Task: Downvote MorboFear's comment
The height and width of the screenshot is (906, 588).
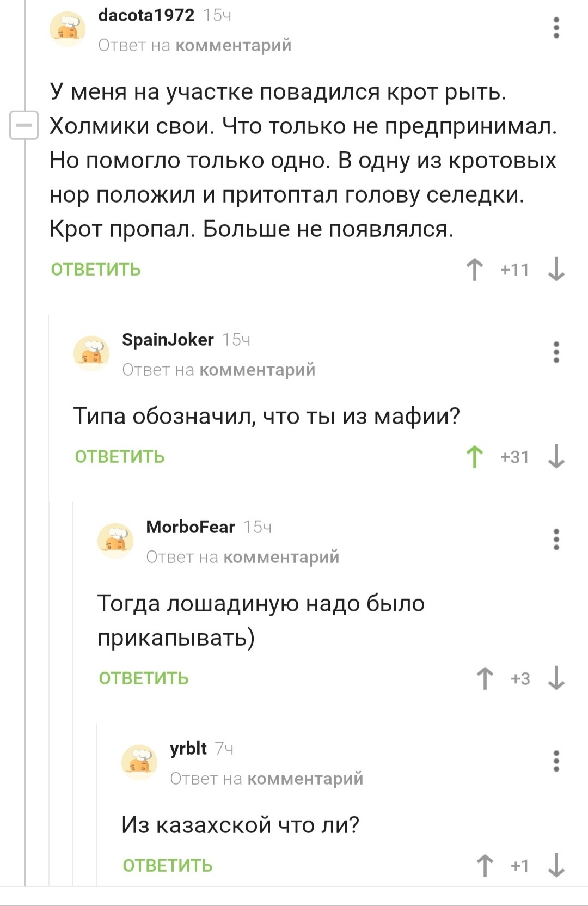Action: click(556, 678)
